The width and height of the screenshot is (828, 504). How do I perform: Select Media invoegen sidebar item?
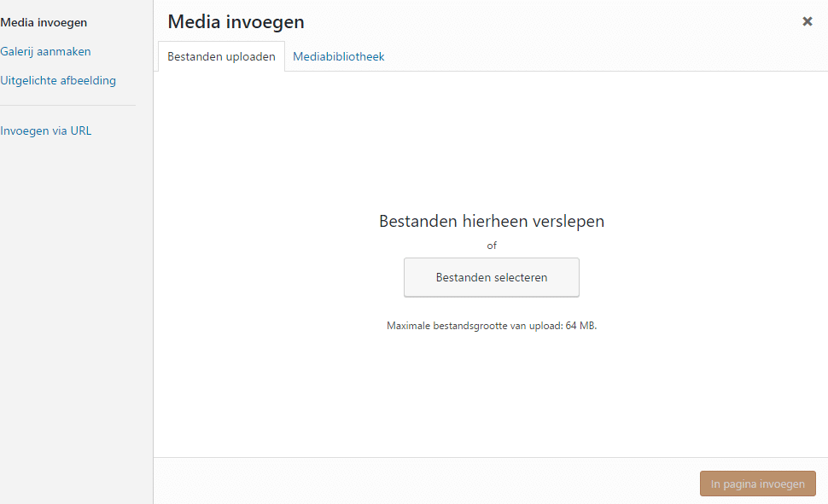click(44, 23)
